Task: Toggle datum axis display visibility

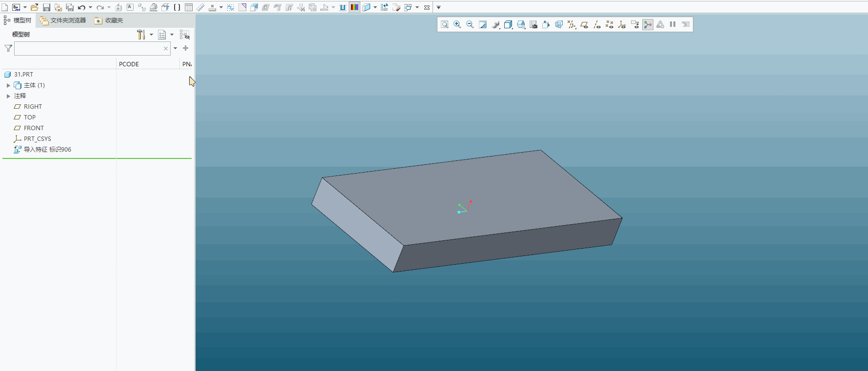Action: 597,25
